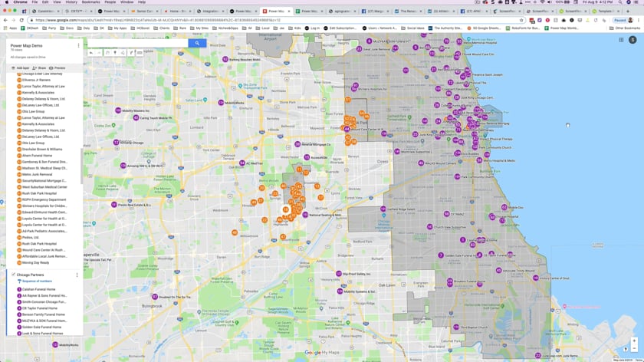Click the Slip-Proof Safety Inc marker

[338, 274]
